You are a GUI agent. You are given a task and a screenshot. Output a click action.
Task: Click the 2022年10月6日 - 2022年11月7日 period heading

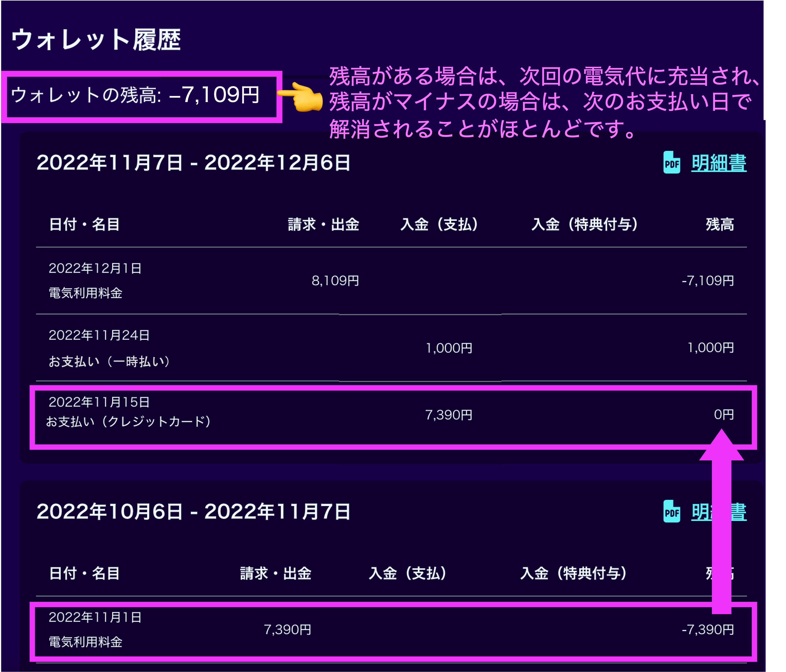click(x=194, y=512)
